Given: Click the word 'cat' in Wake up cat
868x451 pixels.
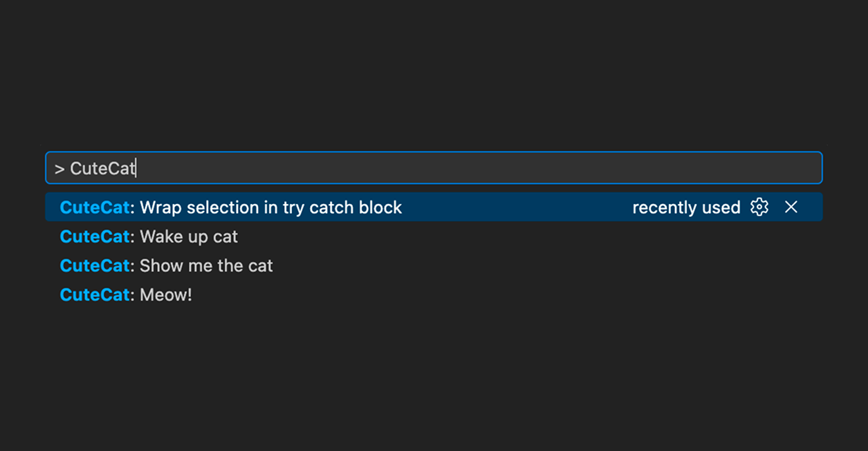Looking at the screenshot, I should [x=225, y=237].
